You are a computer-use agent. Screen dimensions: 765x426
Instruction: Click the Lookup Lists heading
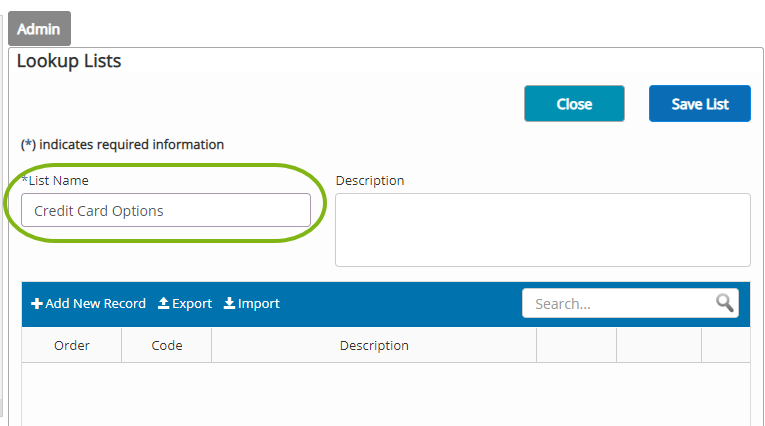click(x=69, y=61)
